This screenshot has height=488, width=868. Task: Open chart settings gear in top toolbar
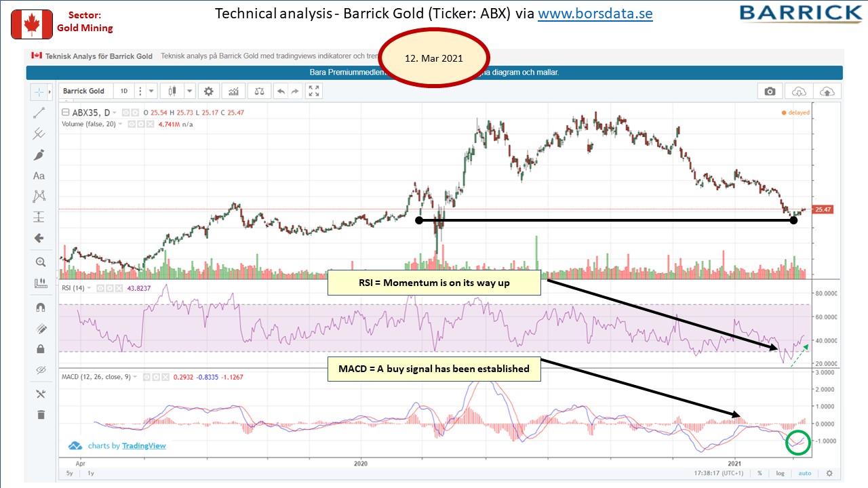[x=209, y=91]
